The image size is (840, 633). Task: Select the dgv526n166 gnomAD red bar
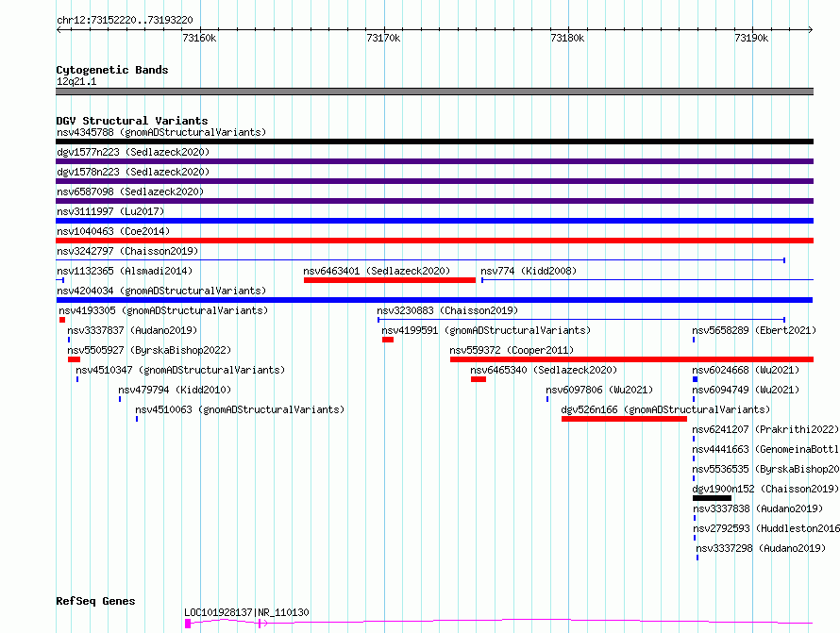pyautogui.click(x=624, y=419)
